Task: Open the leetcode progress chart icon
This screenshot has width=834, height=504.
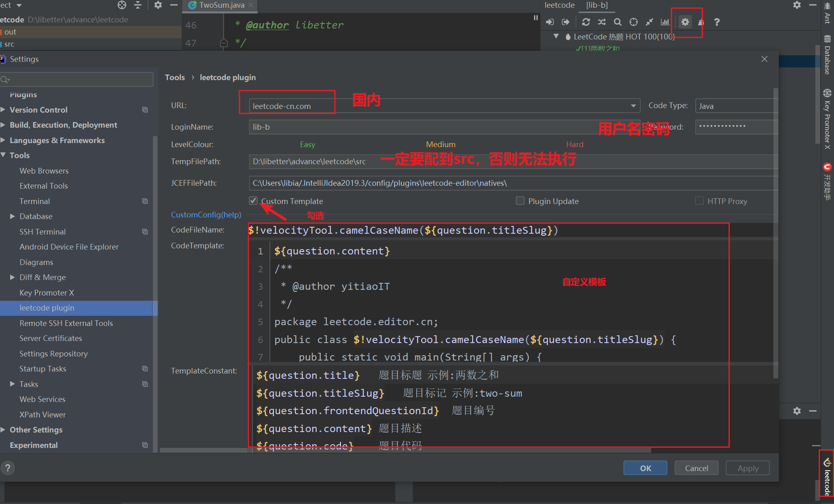Action: pyautogui.click(x=665, y=22)
